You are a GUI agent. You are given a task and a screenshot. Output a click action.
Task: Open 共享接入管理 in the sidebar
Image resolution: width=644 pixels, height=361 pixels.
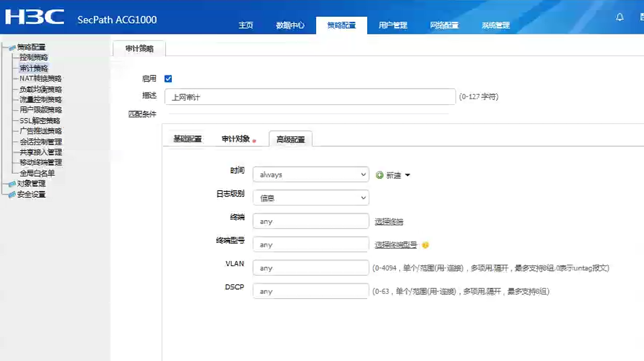[x=40, y=152]
